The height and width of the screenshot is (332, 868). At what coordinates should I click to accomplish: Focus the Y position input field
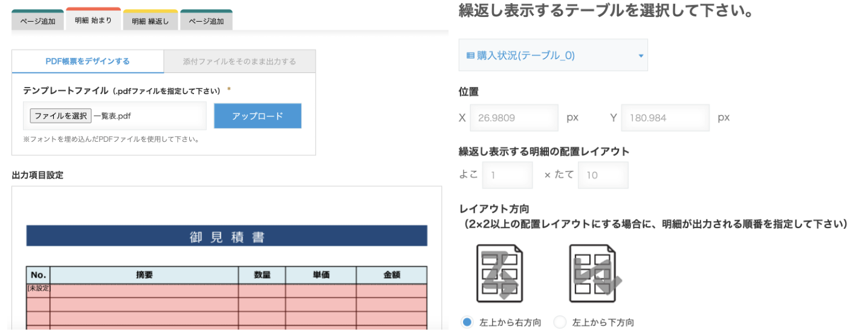[x=665, y=118]
